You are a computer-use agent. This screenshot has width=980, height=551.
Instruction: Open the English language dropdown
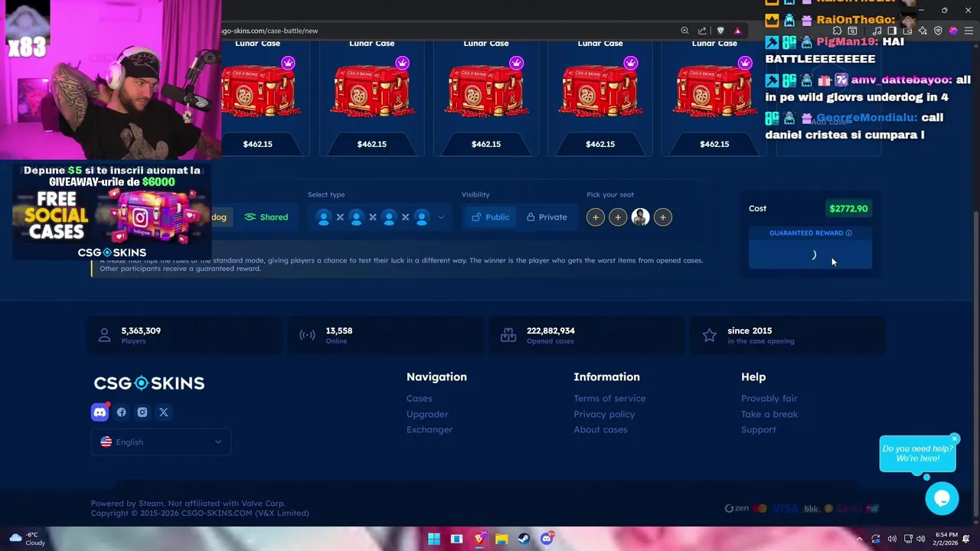161,442
